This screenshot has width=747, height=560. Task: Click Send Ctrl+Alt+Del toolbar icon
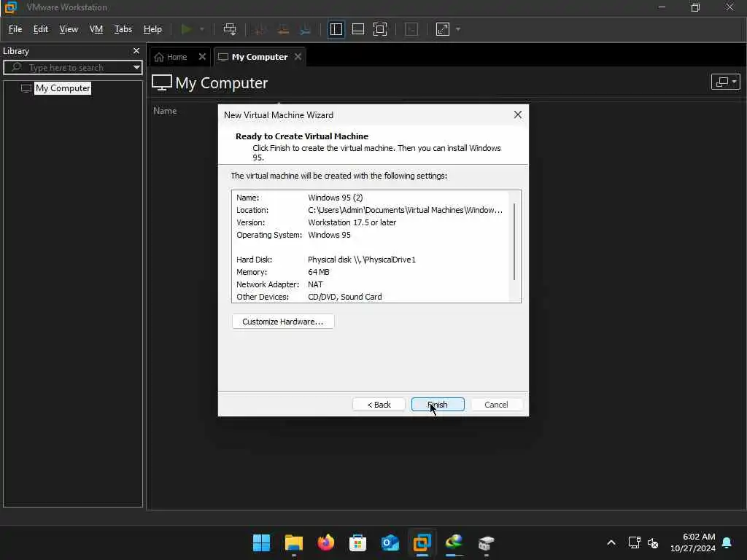coord(230,29)
